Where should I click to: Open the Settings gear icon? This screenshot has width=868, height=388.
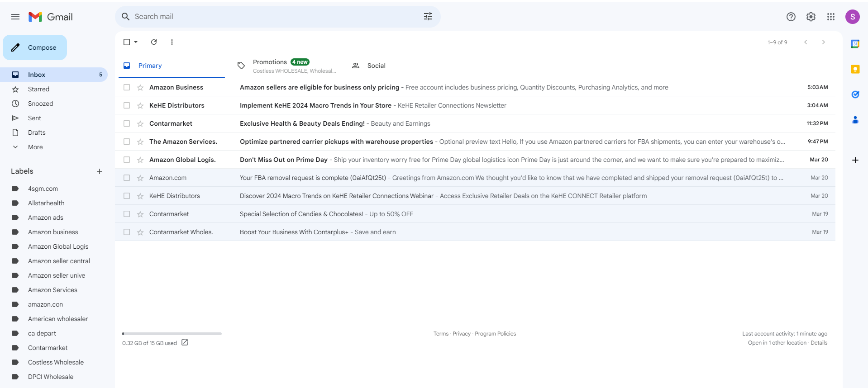811,17
